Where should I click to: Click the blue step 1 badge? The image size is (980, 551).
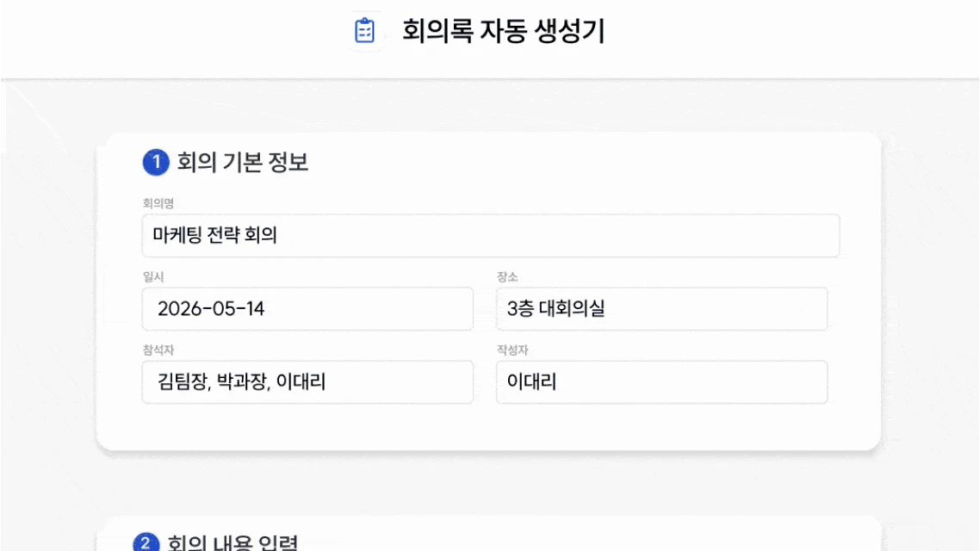pos(156,163)
